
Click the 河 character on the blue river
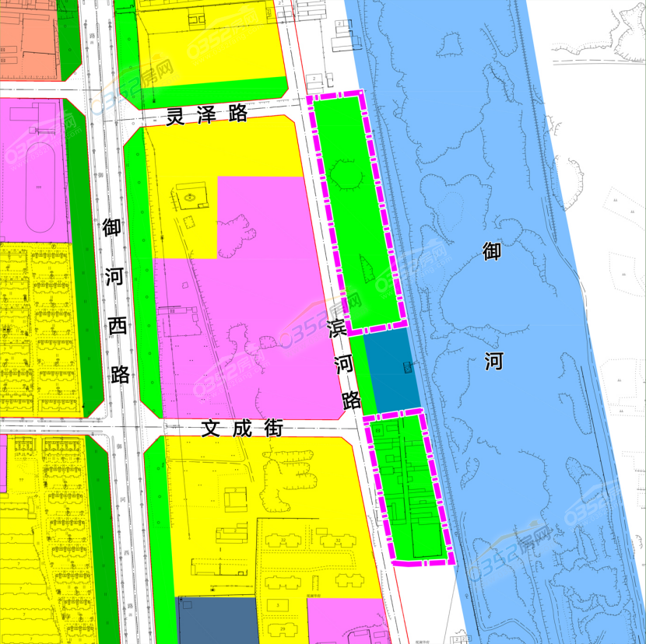coord(493,361)
